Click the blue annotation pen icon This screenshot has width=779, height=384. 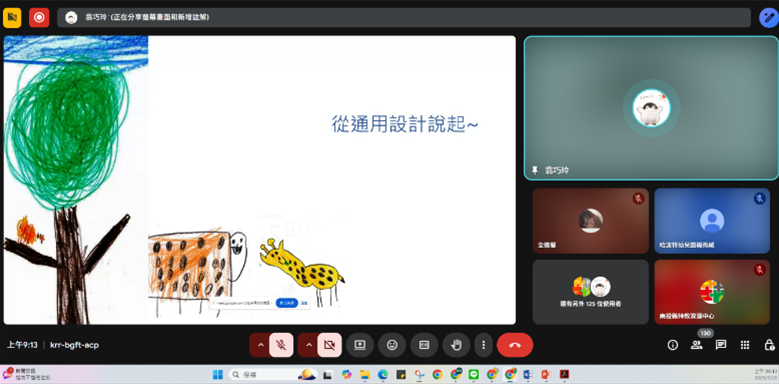pos(769,18)
